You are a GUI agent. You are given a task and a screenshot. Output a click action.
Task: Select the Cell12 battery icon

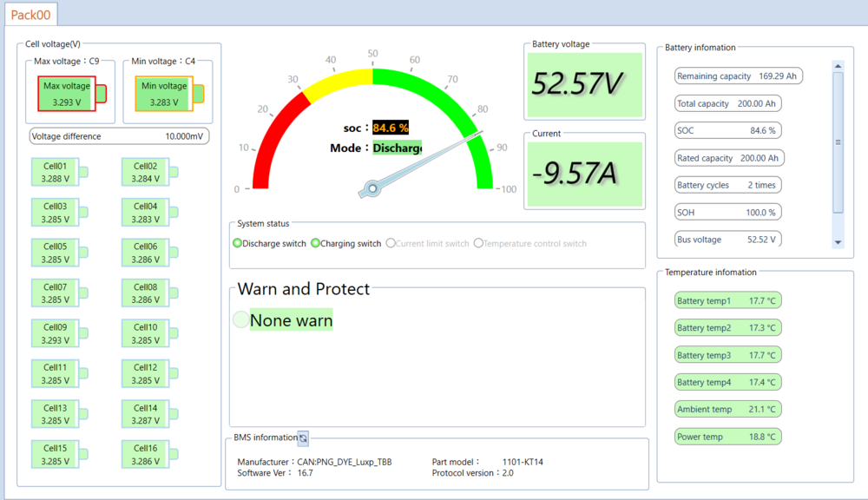click(x=149, y=374)
